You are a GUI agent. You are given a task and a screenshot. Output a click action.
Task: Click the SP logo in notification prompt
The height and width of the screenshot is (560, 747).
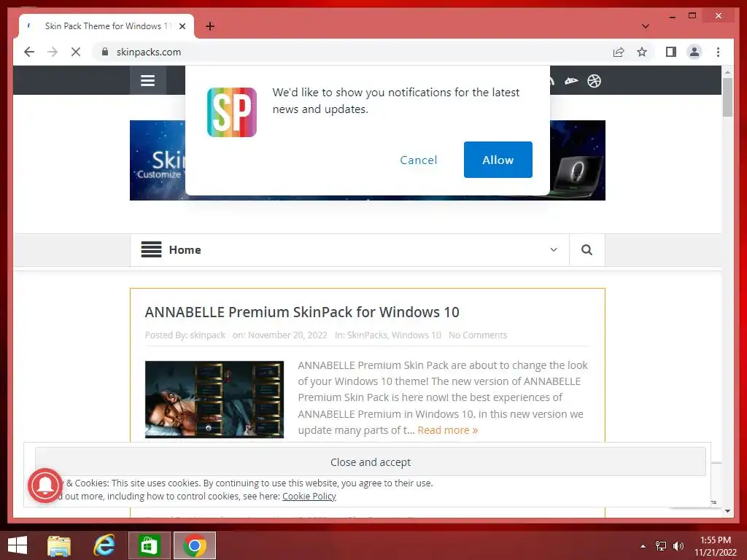point(232,112)
